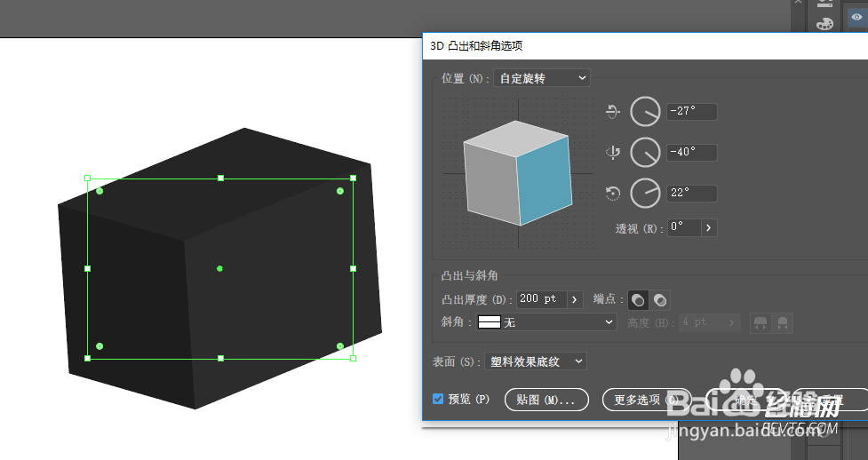The height and width of the screenshot is (460, 868).
Task: Click the 3D cube rotation preview
Action: (518, 173)
